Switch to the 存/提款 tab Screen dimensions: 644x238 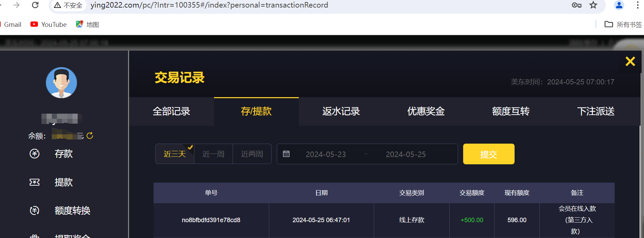click(x=256, y=112)
